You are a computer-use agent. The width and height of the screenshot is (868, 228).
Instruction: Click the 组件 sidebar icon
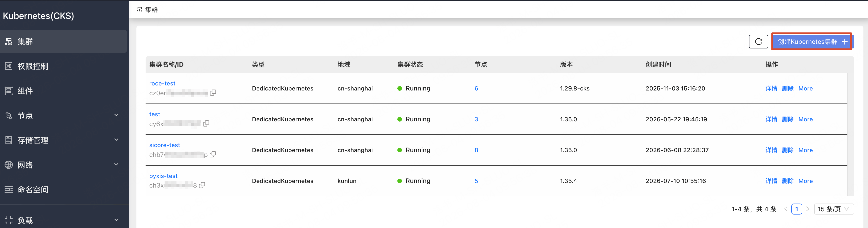point(9,91)
